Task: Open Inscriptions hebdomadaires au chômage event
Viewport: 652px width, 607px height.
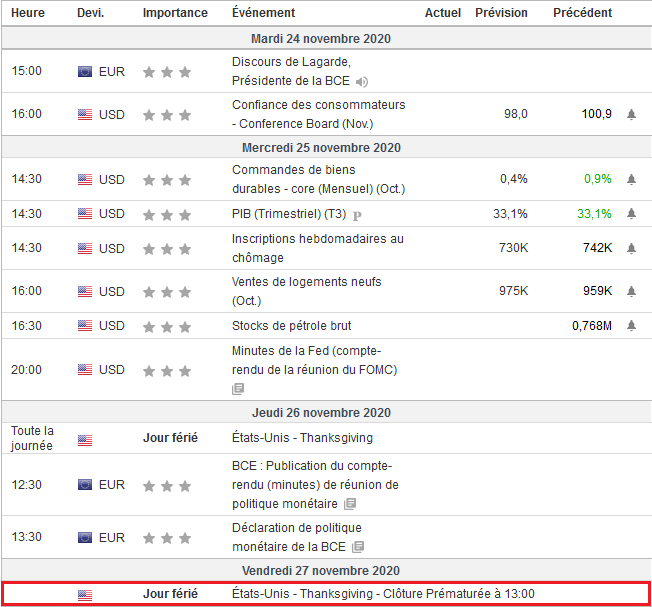Action: coord(318,248)
